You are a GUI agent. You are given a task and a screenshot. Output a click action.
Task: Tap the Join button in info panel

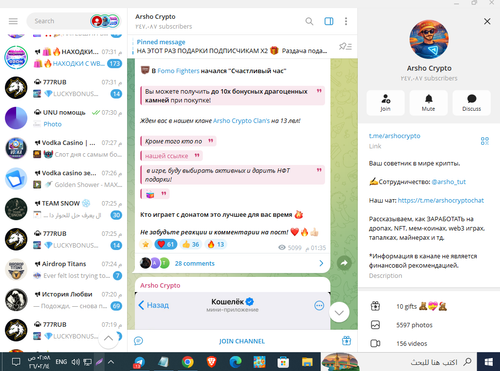(386, 103)
